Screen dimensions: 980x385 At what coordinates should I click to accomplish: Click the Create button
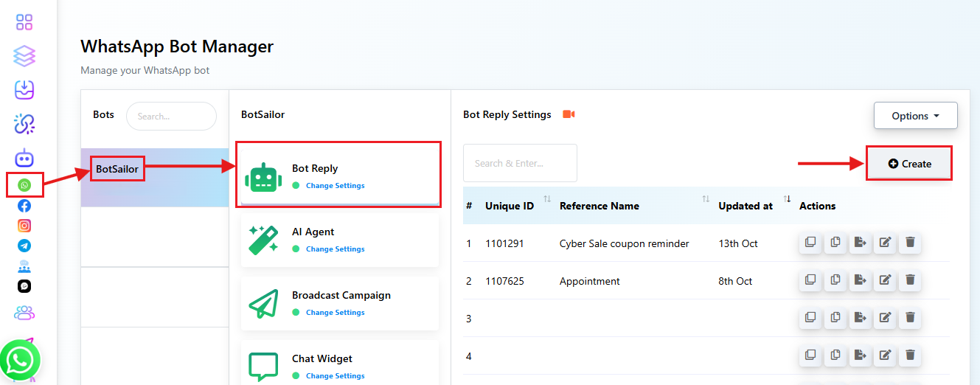(x=908, y=164)
